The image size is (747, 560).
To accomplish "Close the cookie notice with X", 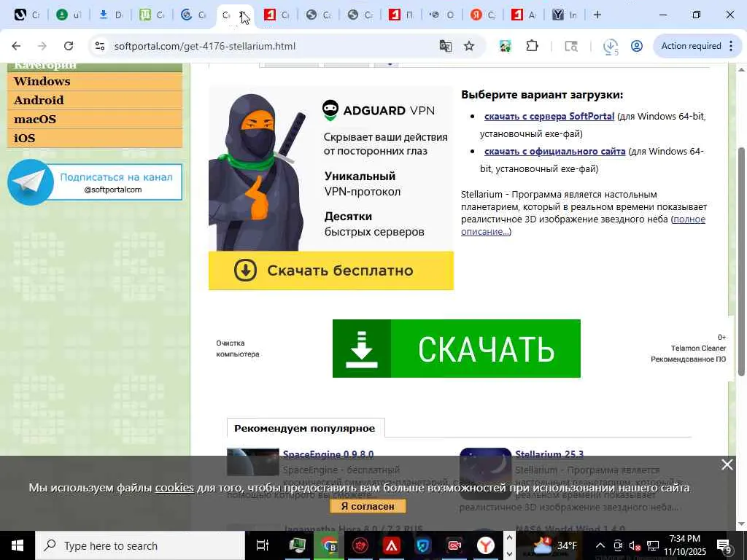I will tap(727, 464).
